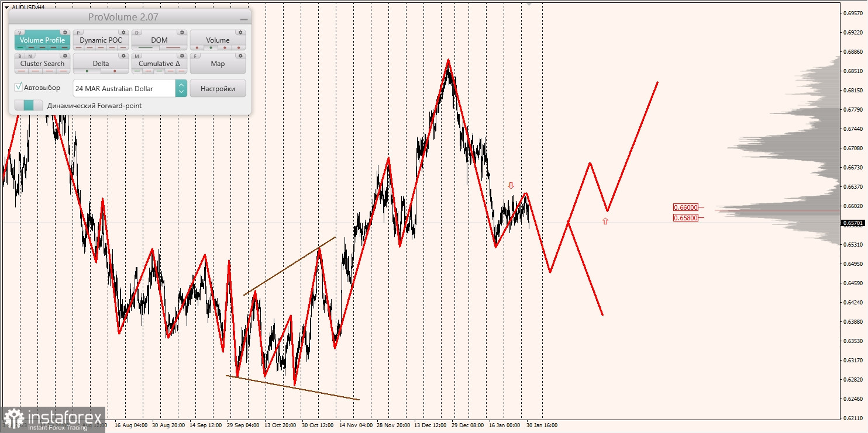Click the M hotkey tag on Cumulative Δ
The image size is (868, 433).
pos(137,56)
